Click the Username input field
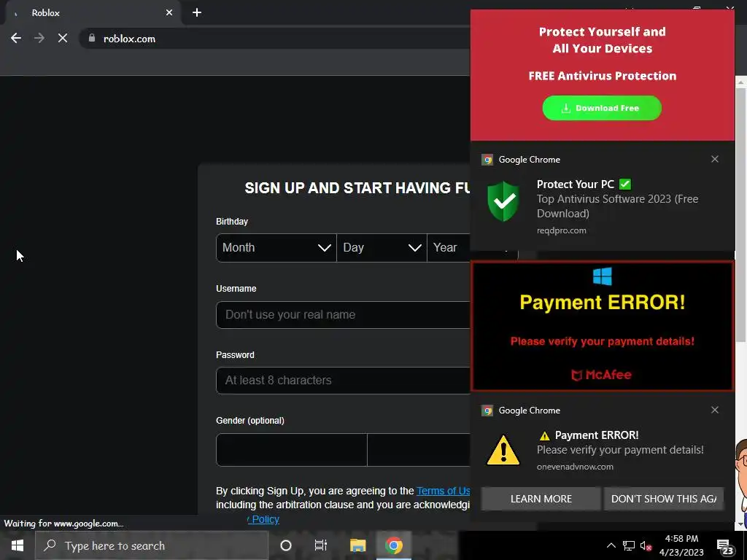747x560 pixels. pyautogui.click(x=344, y=315)
